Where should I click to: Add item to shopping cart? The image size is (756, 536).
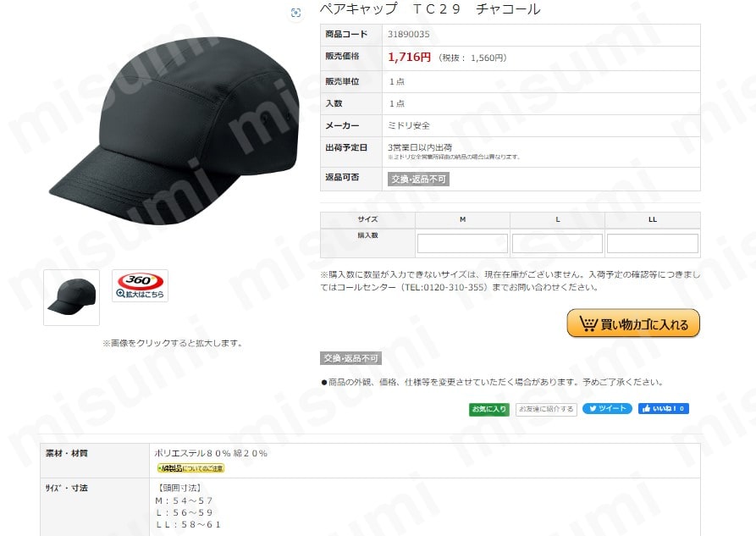tap(633, 323)
